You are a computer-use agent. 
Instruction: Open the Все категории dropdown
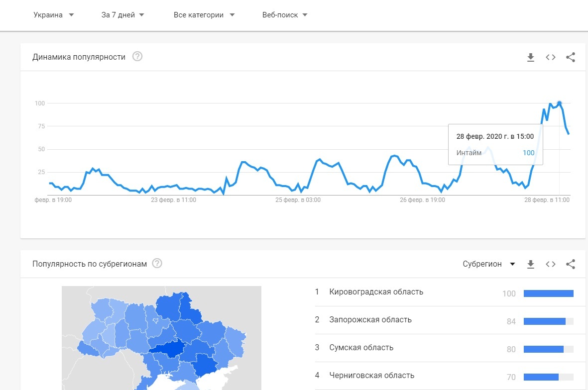(204, 15)
